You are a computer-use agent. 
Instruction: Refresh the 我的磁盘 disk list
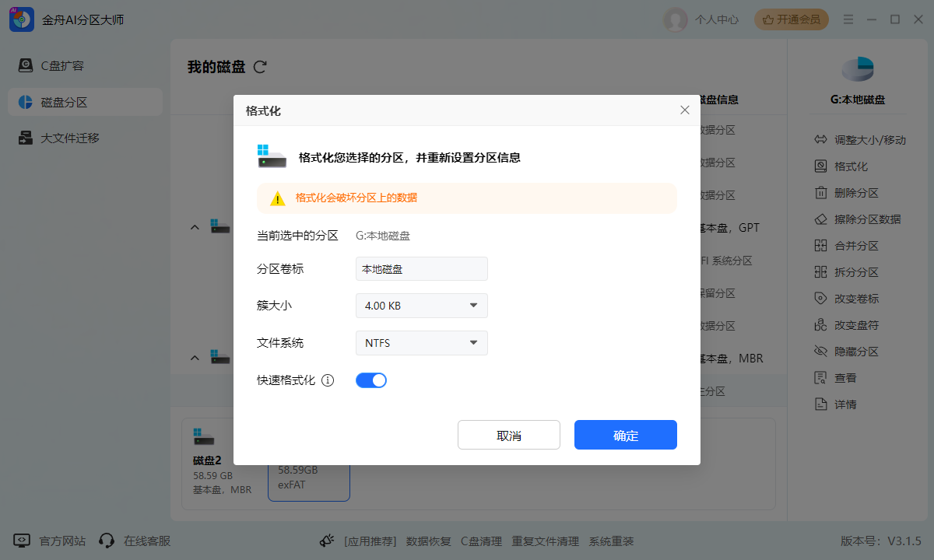(x=260, y=67)
